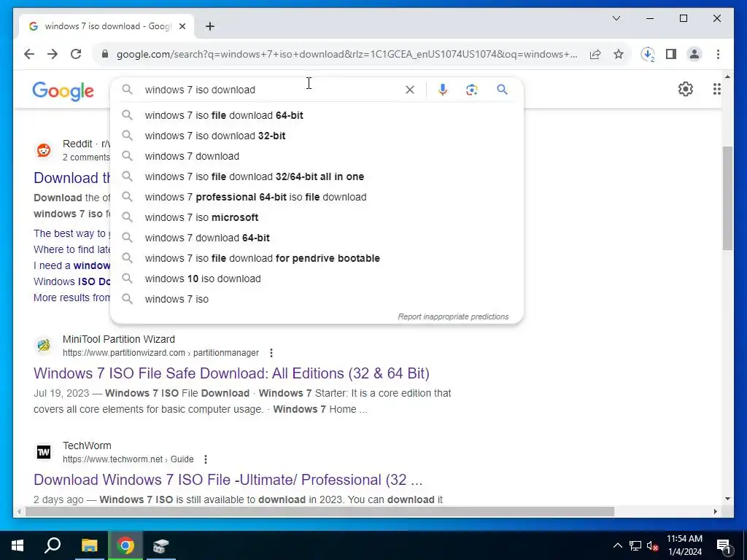This screenshot has height=560, width=747.
Task: Open more options for MiniTool result
Action: point(271,353)
